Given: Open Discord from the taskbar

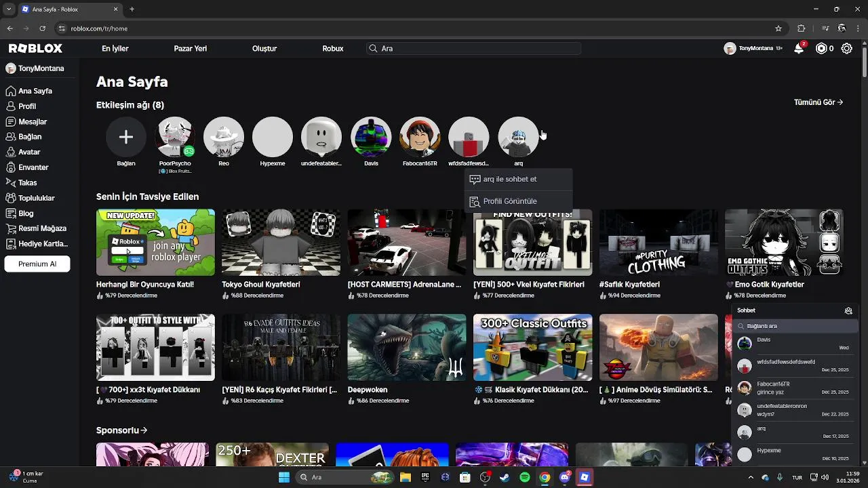Looking at the screenshot, I should pos(565,477).
